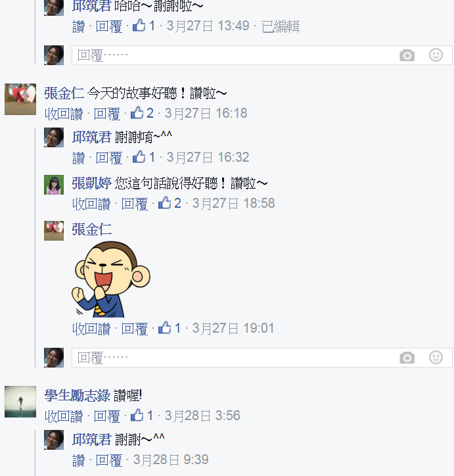This screenshot has width=454, height=476.
Task: Click thumbs-up count on 張金仁's 16:18 comment
Action: pyautogui.click(x=142, y=113)
